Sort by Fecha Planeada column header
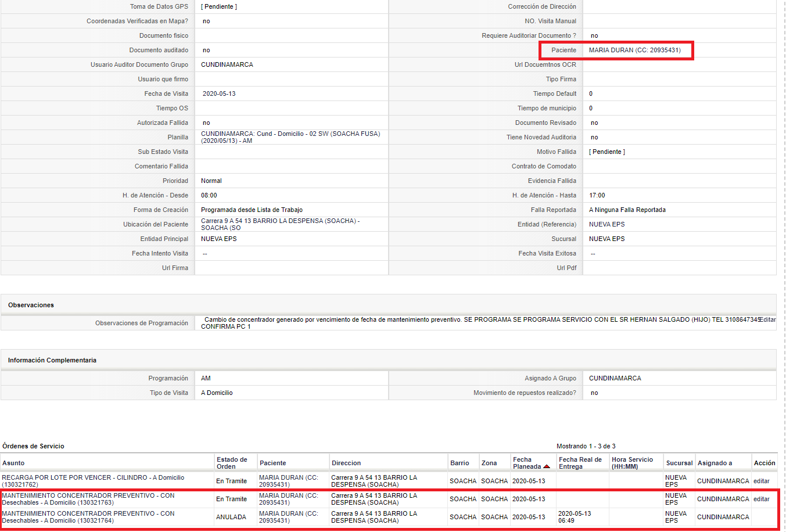Image resolution: width=786 pixels, height=532 pixels. coord(527,463)
